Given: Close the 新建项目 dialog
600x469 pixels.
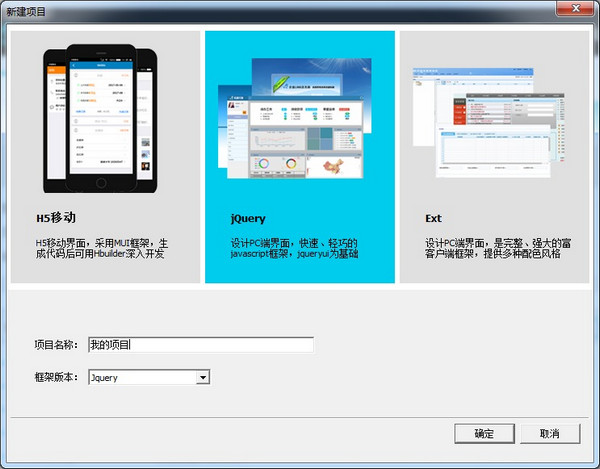Looking at the screenshot, I should point(575,8).
